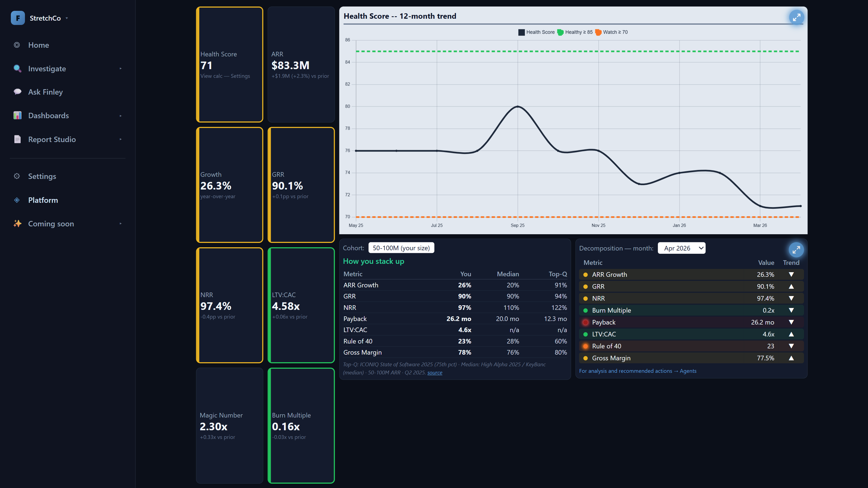Screen dimensions: 868x488
Task: Open the Apr 2026 month dropdown
Action: pos(681,248)
